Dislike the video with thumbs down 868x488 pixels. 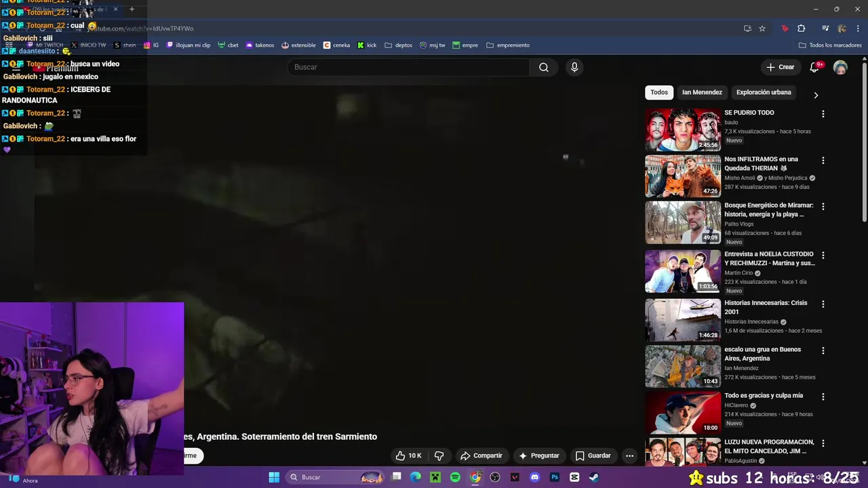pos(439,455)
